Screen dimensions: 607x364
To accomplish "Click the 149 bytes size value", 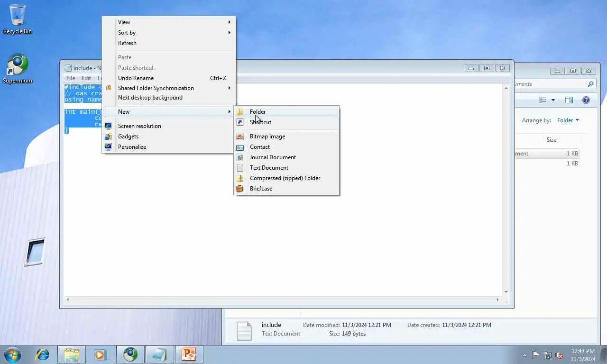I will [x=353, y=334].
